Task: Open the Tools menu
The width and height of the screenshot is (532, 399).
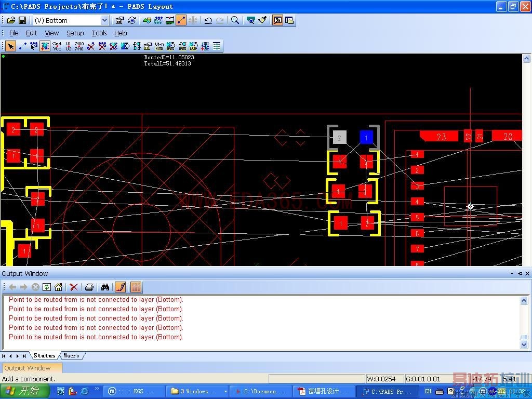Action: [x=99, y=33]
